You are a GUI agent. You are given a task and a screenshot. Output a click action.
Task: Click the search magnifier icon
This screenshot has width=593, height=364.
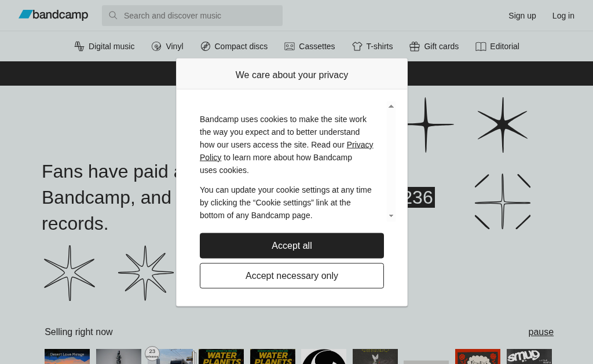pyautogui.click(x=113, y=16)
